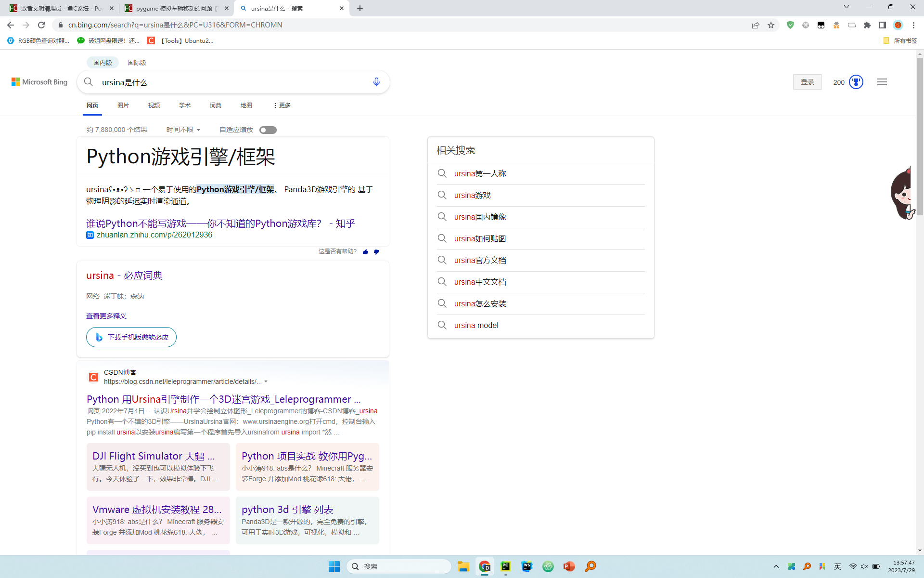Screen dimensions: 924x578
Task: Click the Chrome address bar URL
Action: (x=175, y=25)
